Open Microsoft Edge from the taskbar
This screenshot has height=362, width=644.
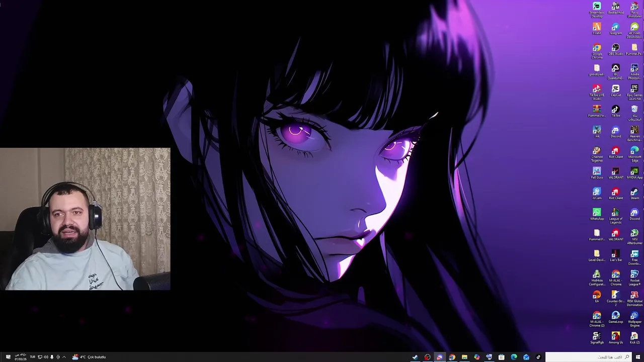tap(514, 357)
